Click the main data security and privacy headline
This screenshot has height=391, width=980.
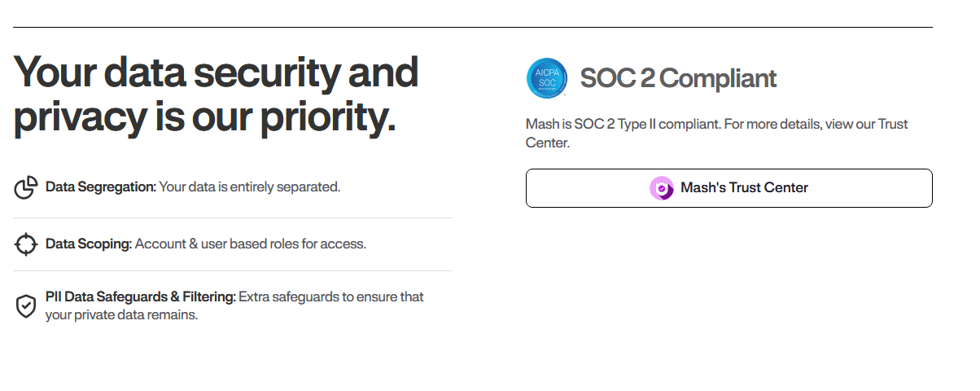(216, 94)
